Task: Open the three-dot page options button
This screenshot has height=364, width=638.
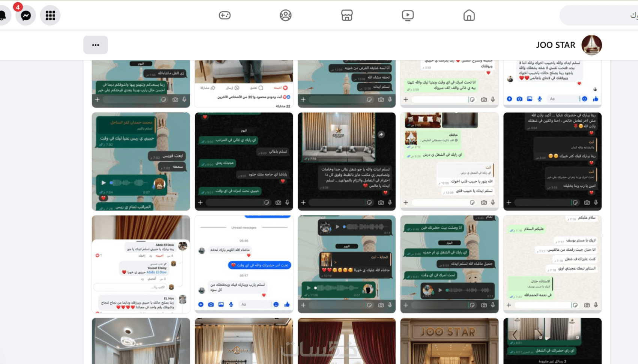Action: (x=96, y=45)
